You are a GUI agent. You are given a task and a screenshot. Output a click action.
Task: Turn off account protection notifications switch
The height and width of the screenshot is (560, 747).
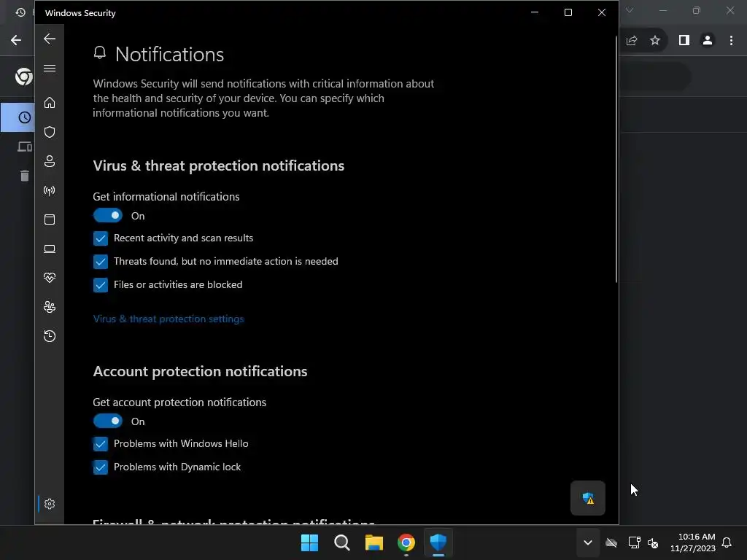pyautogui.click(x=108, y=421)
